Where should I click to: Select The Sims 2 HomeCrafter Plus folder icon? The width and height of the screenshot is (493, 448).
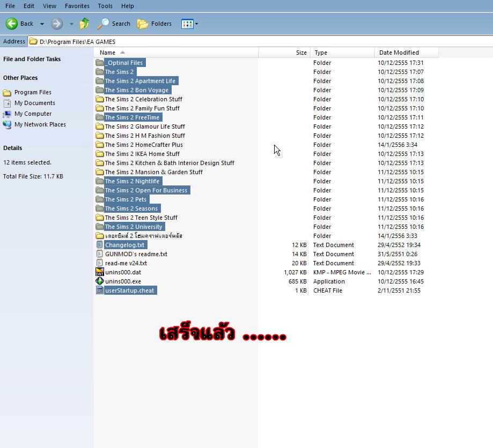(x=100, y=145)
